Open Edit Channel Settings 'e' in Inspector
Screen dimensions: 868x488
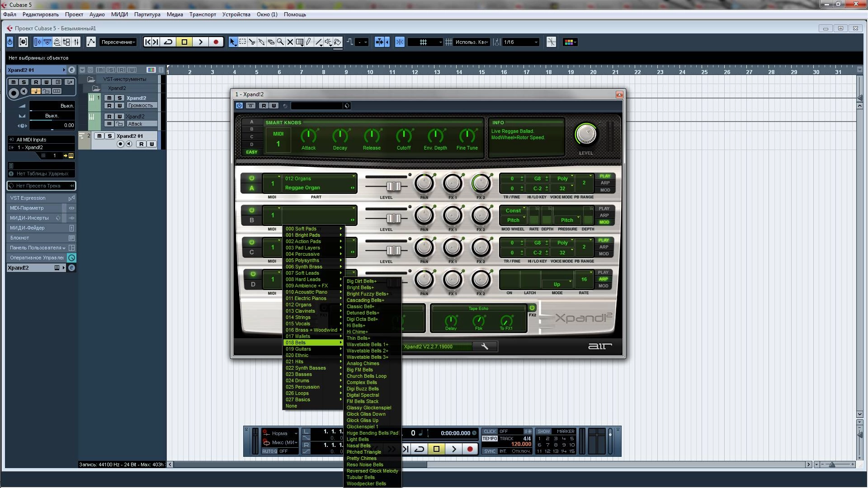pyautogui.click(x=71, y=70)
